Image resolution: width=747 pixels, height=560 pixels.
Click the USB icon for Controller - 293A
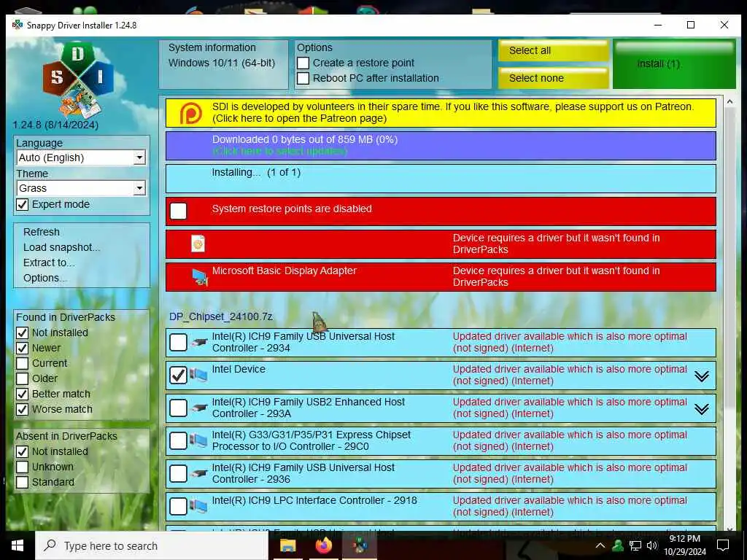(x=200, y=408)
